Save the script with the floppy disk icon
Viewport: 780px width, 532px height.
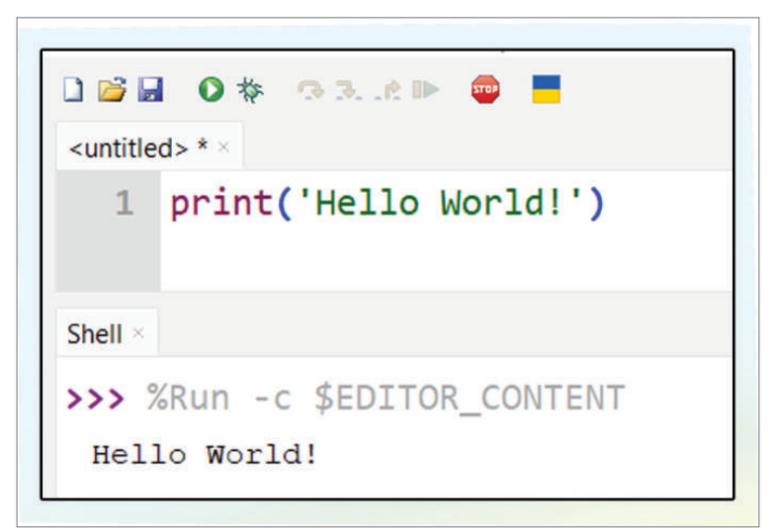pos(149,91)
